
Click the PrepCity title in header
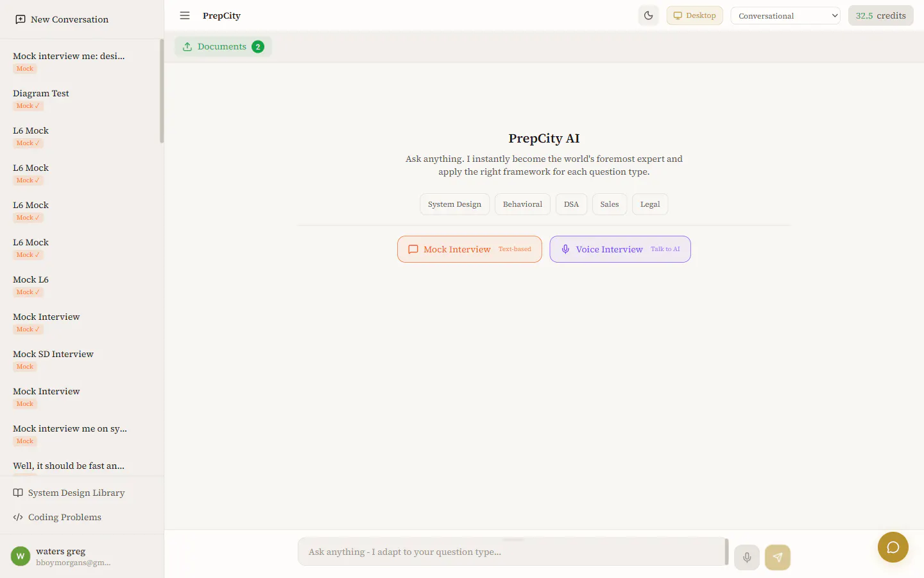tap(221, 15)
